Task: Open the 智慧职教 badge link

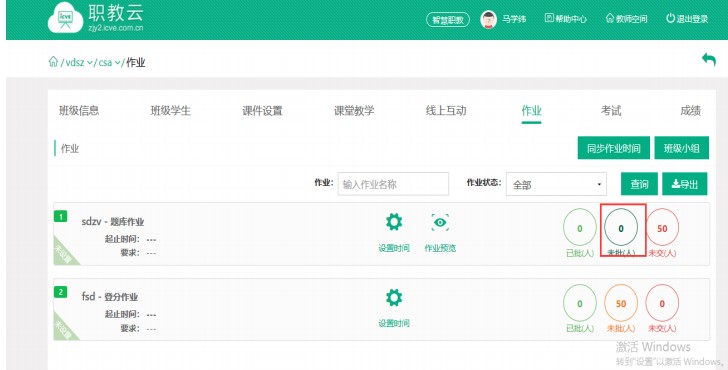Action: (448, 19)
